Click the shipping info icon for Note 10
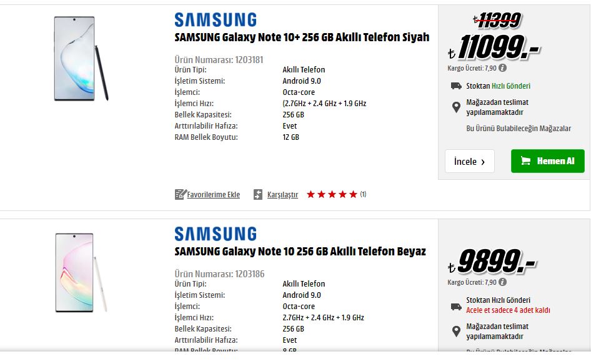The image size is (591, 364). (503, 283)
